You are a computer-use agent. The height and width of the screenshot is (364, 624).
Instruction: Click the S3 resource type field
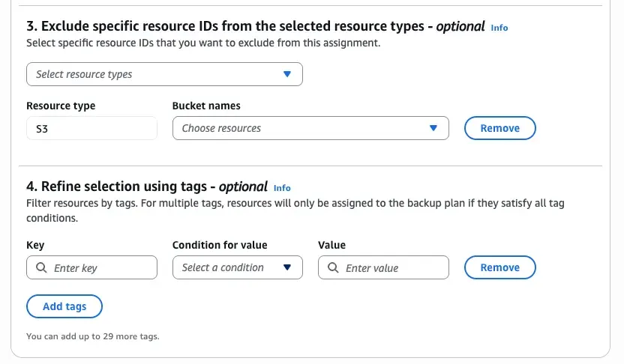(91, 128)
